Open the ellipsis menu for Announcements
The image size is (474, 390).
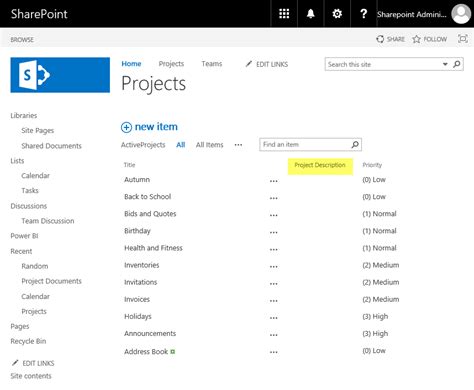(x=274, y=335)
